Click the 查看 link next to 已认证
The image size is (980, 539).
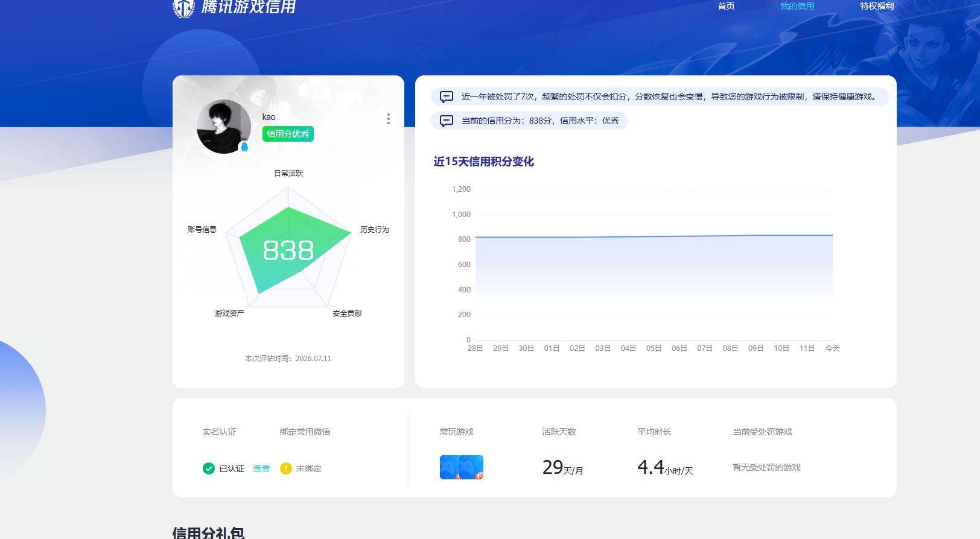(x=261, y=468)
